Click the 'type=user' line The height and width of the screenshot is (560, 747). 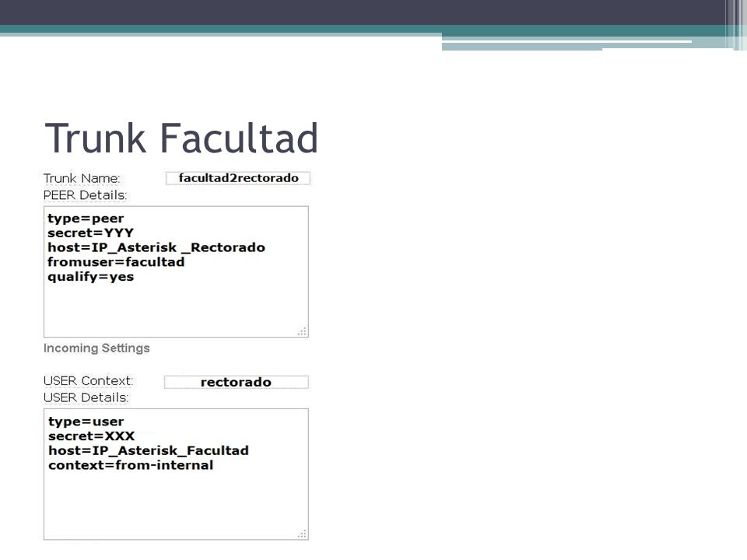[86, 422]
